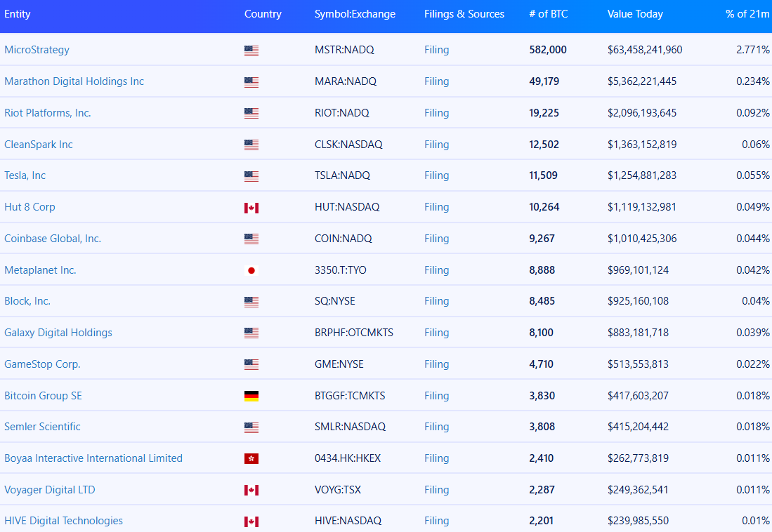Viewport: 772px width, 532px height.
Task: Open the GameStop Corp. link
Action: [42, 364]
